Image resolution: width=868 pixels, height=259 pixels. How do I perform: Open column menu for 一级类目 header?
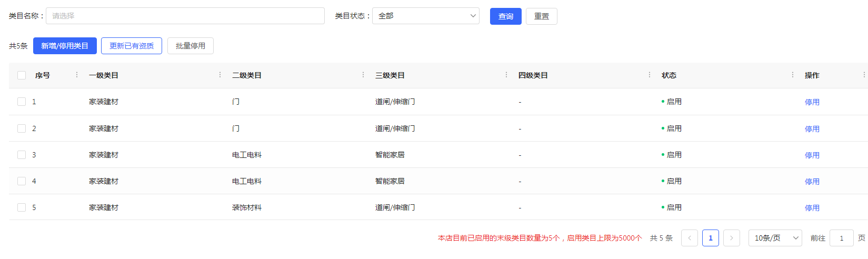pyautogui.click(x=220, y=75)
